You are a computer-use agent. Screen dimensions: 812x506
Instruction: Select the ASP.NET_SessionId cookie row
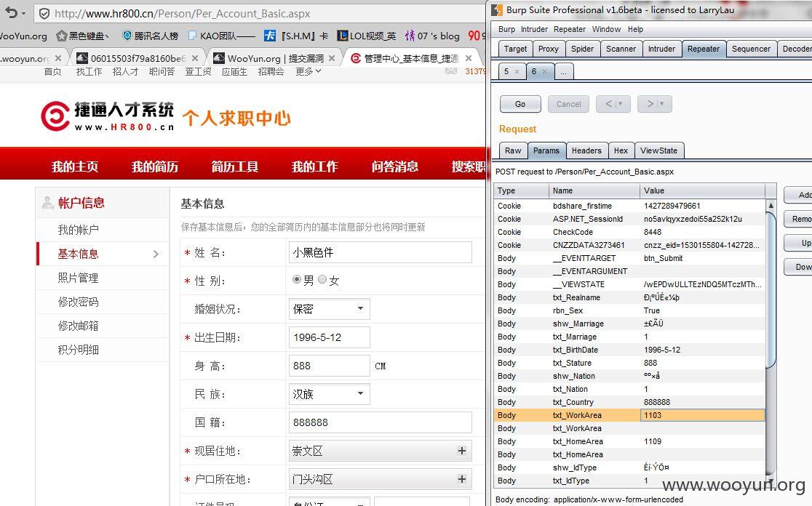click(629, 219)
